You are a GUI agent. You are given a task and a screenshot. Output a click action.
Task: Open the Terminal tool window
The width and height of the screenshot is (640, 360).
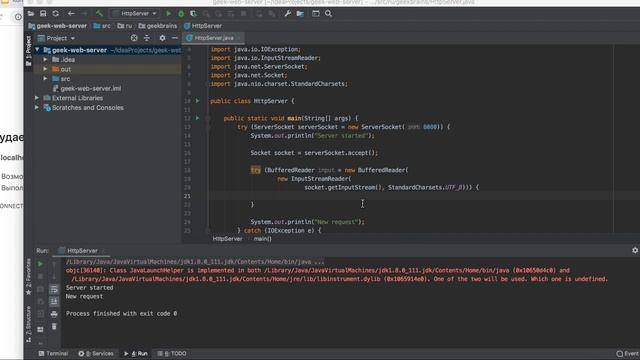click(x=53, y=353)
